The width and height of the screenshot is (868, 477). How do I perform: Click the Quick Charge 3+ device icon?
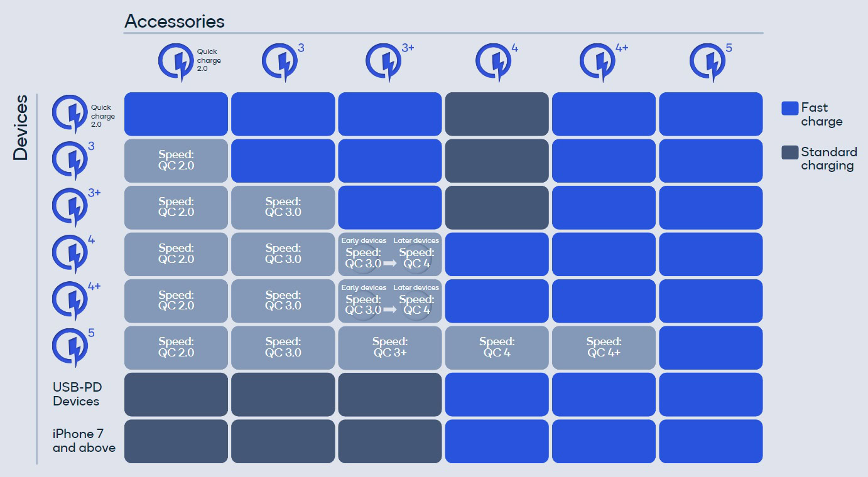(70, 208)
